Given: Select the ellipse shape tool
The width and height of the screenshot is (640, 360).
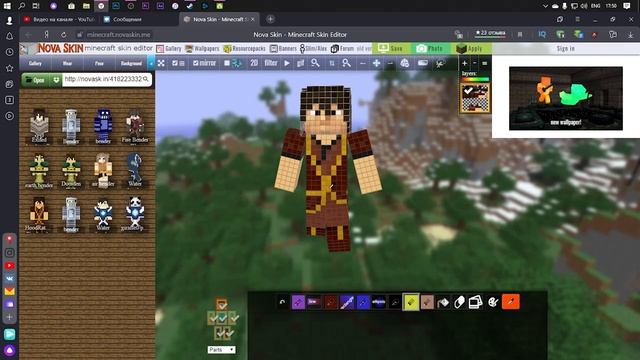Looking at the screenshot, I should click(x=378, y=302).
